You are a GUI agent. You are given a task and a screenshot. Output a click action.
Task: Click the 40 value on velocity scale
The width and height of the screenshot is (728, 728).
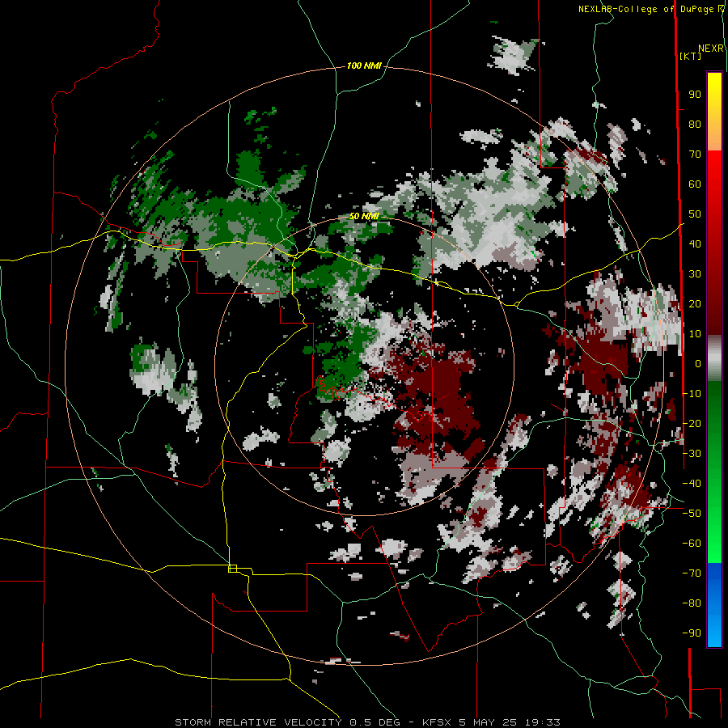(695, 244)
